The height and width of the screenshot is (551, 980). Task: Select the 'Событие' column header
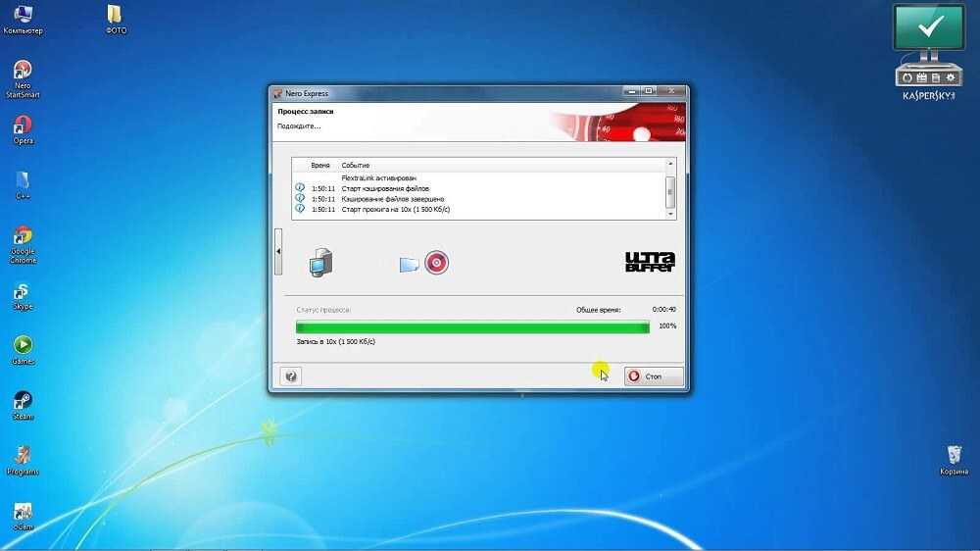pyautogui.click(x=355, y=165)
